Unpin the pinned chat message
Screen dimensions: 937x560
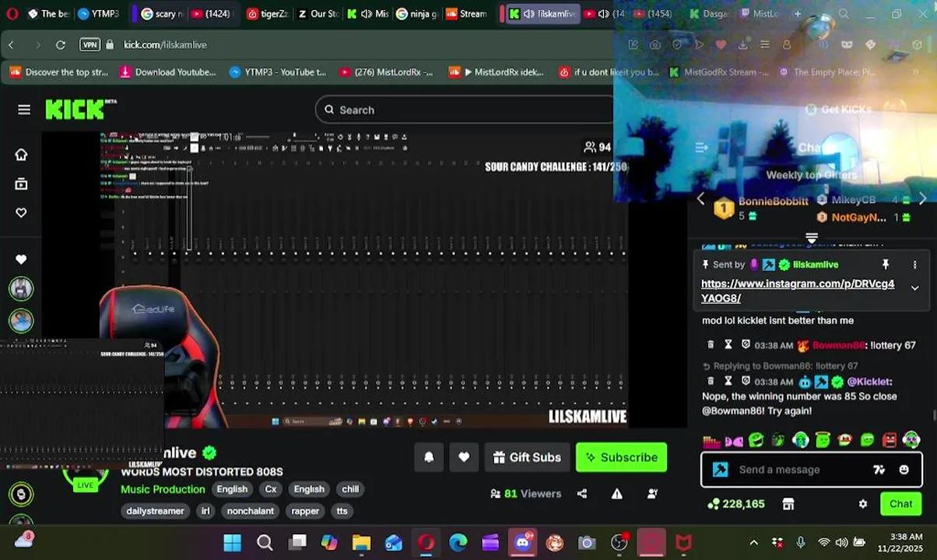(x=885, y=264)
